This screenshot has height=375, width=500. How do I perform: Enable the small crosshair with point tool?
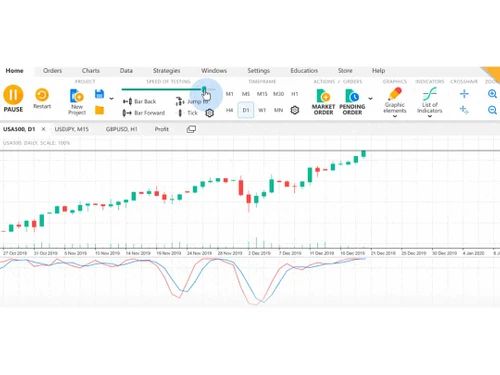(464, 110)
